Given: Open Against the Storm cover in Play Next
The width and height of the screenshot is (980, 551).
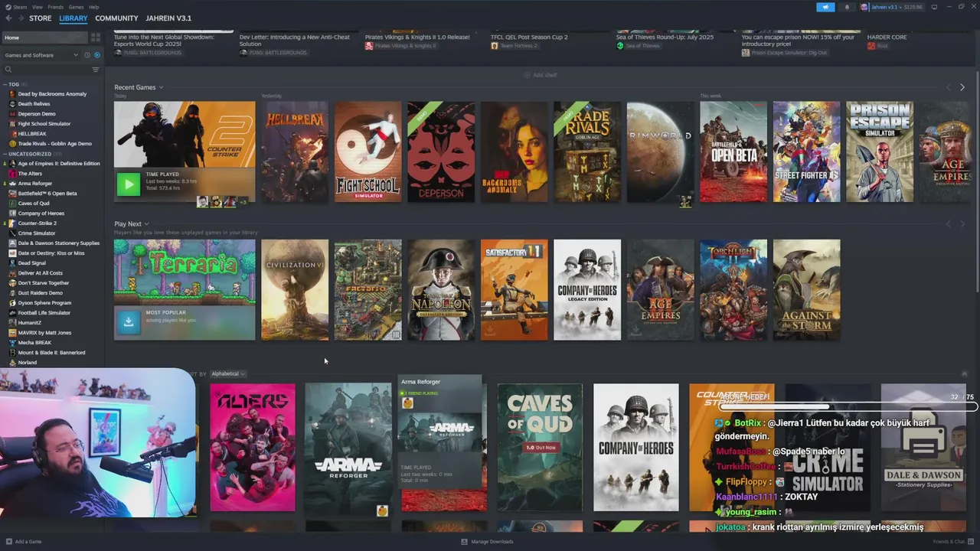Looking at the screenshot, I should pyautogui.click(x=806, y=289).
